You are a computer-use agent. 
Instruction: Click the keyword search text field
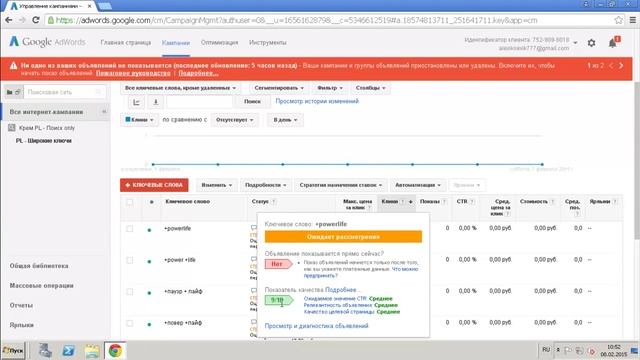pos(200,102)
